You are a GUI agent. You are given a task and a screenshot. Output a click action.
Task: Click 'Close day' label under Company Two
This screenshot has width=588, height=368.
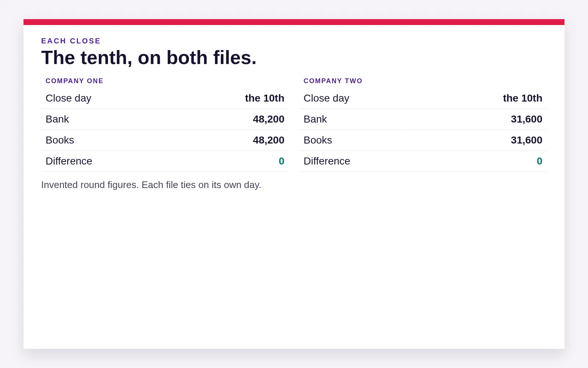(326, 98)
